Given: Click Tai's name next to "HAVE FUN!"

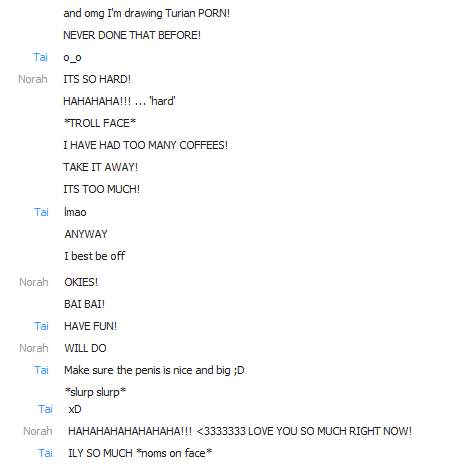Looking at the screenshot, I should coord(41,326).
